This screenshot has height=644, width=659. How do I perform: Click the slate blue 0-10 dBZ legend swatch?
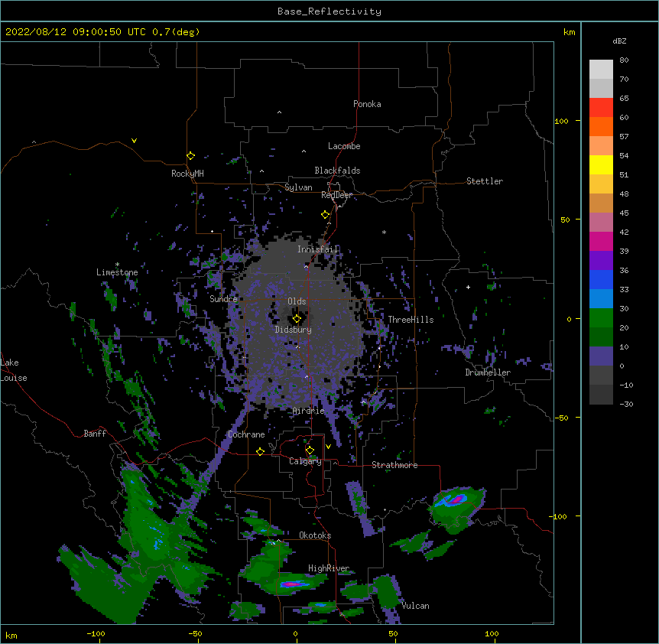[601, 356]
